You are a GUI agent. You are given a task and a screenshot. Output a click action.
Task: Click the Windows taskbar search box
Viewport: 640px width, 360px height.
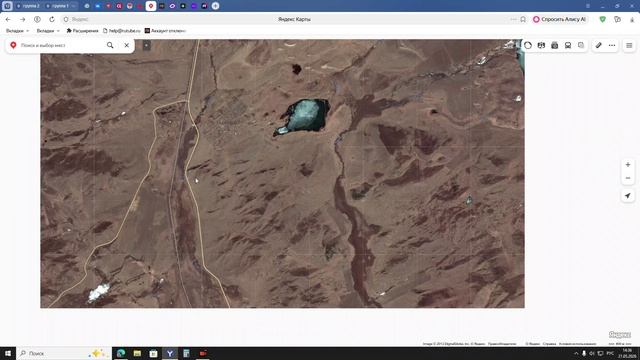coord(64,353)
